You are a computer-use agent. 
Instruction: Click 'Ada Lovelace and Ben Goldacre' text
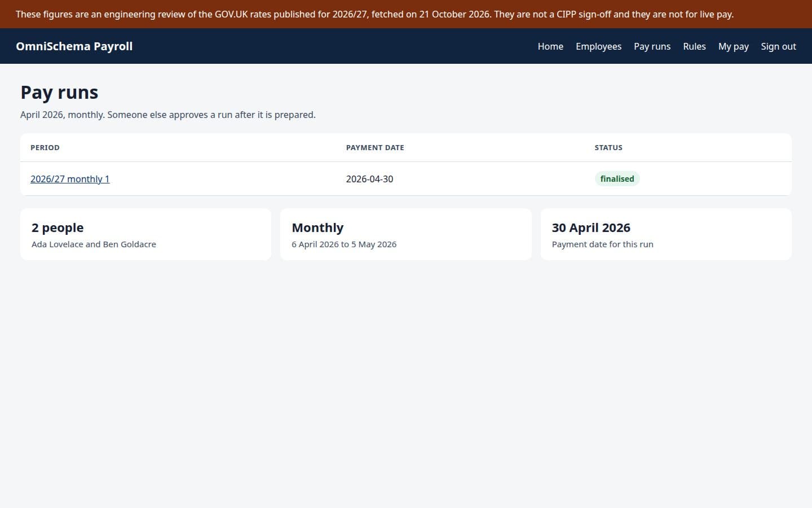94,244
